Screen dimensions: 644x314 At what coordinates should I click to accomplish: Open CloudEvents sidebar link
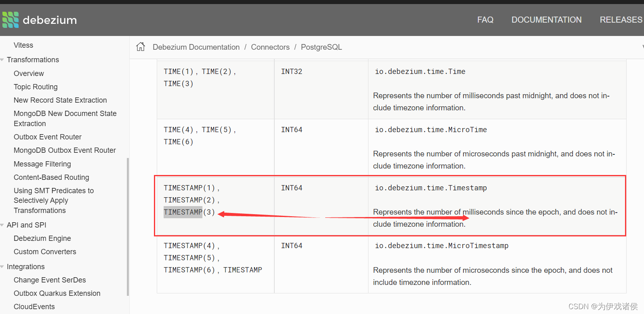point(34,307)
